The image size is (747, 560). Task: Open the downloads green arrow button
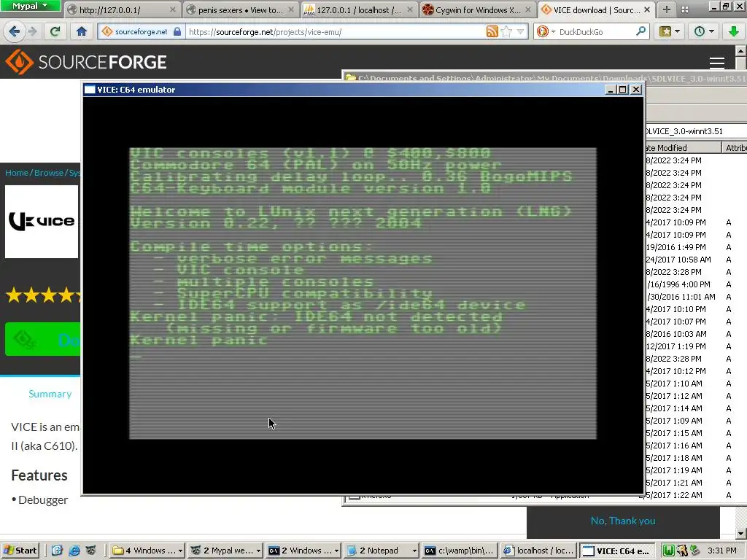point(734,32)
